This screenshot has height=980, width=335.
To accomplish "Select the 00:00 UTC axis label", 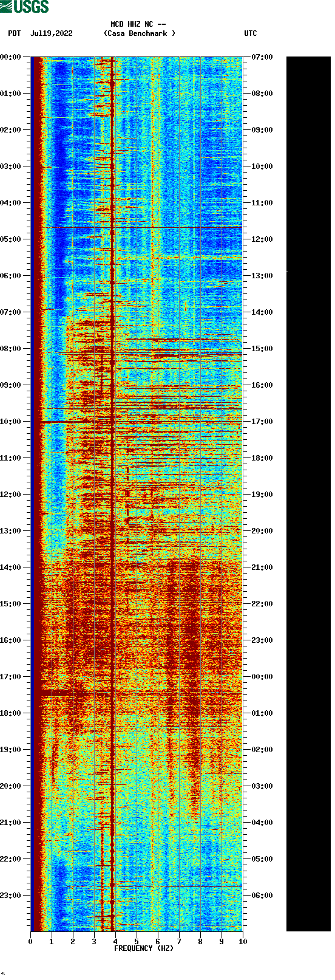I will pos(262,677).
